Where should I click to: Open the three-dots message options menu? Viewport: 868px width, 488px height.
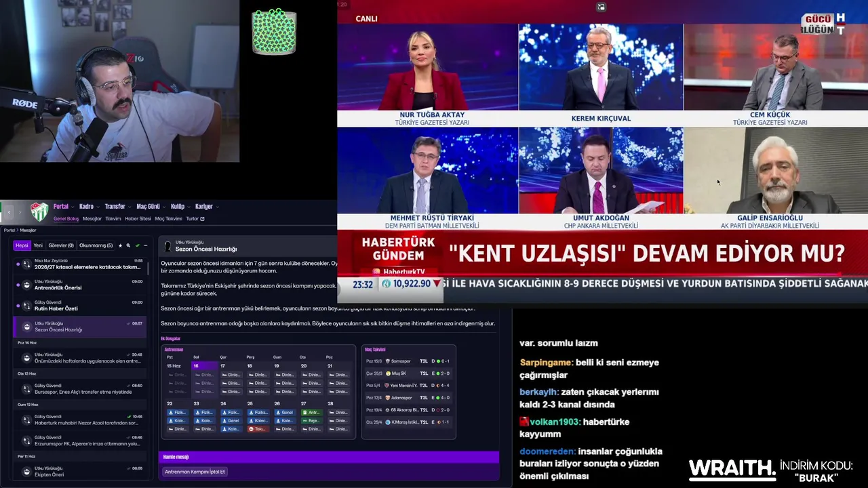point(145,245)
